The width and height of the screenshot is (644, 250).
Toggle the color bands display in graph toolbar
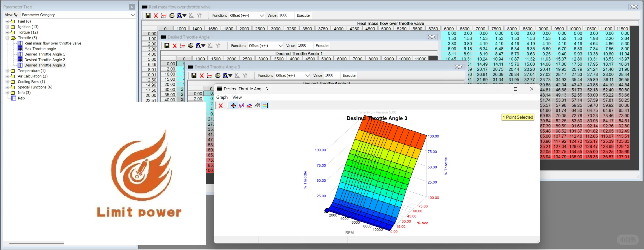pyautogui.click(x=265, y=106)
